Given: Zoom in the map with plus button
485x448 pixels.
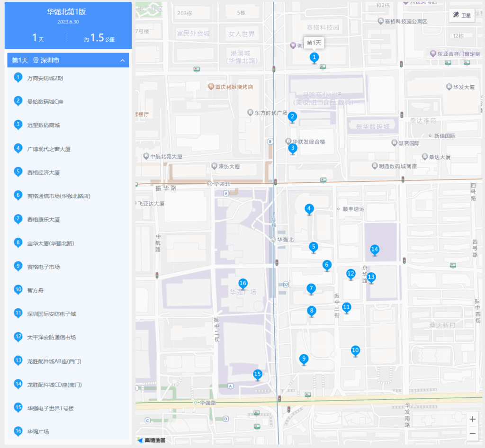Looking at the screenshot, I should pos(472,419).
